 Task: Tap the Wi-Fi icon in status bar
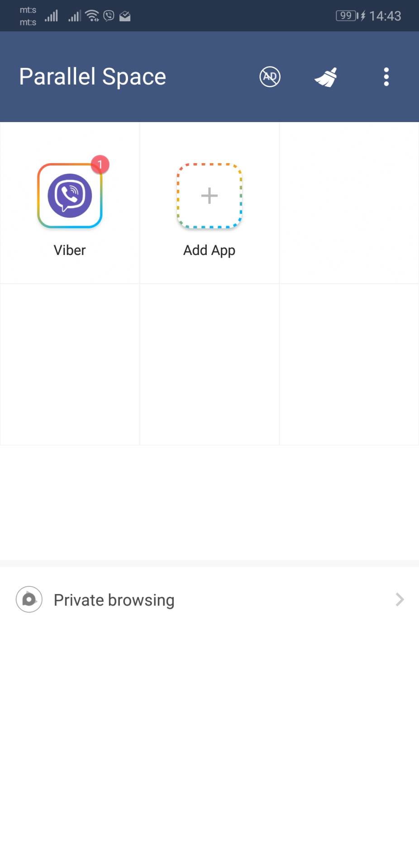tap(92, 15)
